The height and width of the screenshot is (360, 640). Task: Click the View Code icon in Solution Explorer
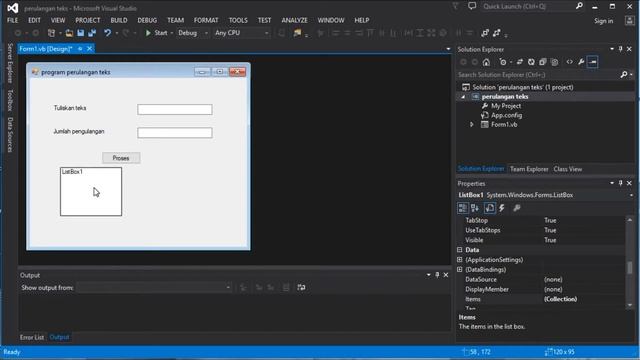point(569,62)
